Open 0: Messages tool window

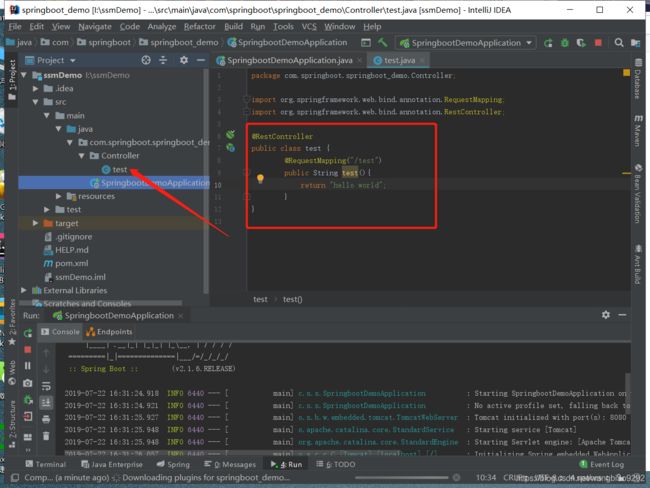(230, 464)
